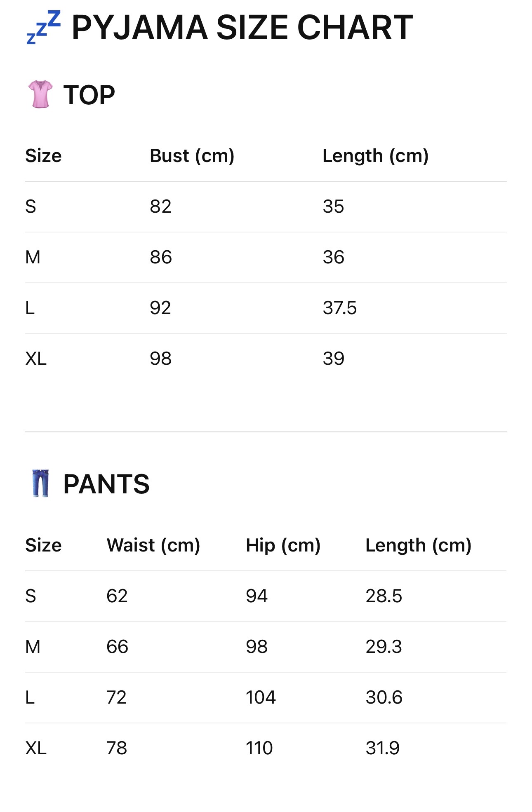Click the top table Length (cm) header
This screenshot has width=532, height=812.
(375, 156)
